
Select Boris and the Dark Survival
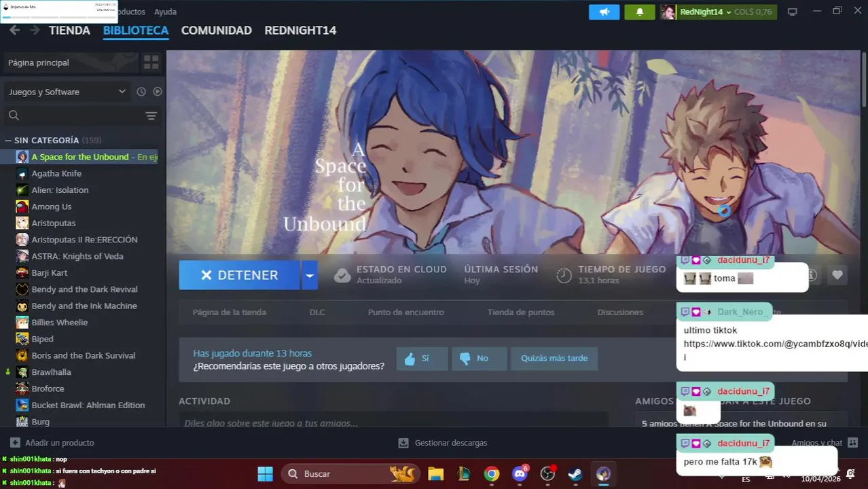pos(84,355)
